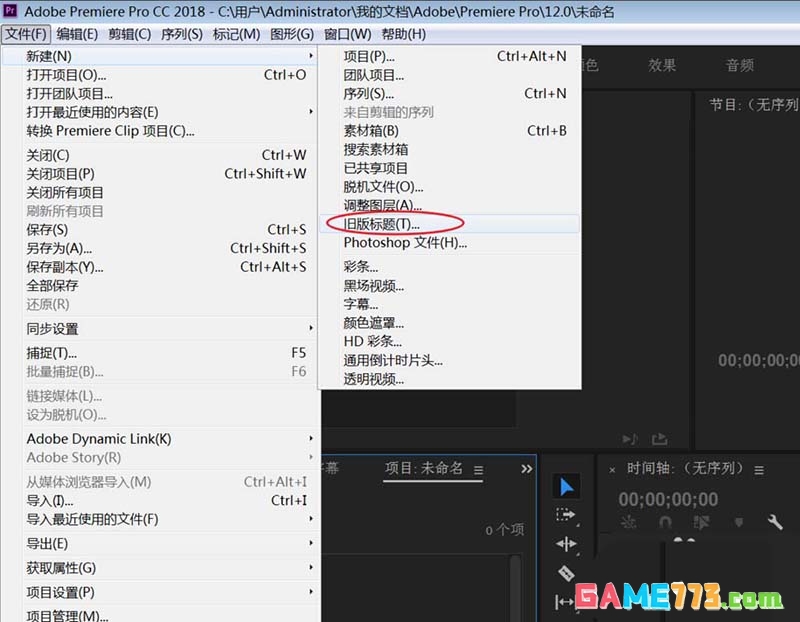Choose 字幕... entry
The image size is (800, 622).
click(449, 304)
